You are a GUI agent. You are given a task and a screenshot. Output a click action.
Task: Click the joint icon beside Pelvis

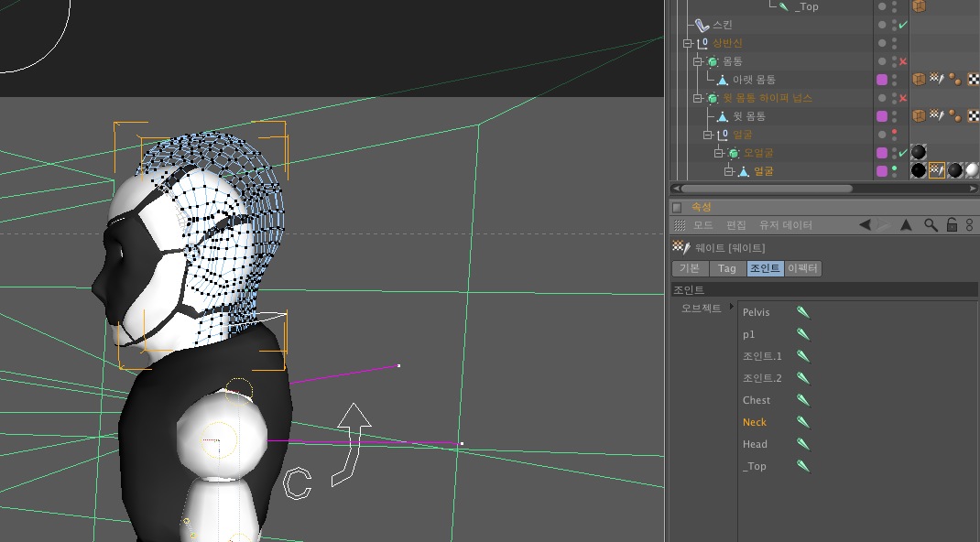(802, 312)
